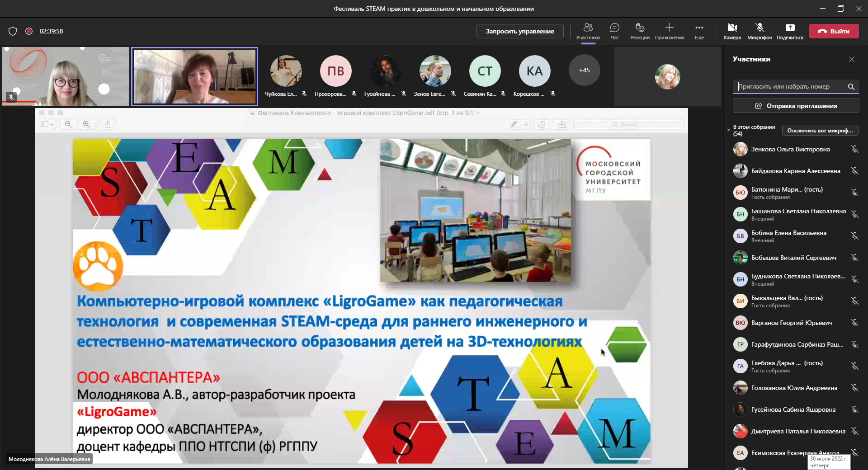The height and width of the screenshot is (470, 868).
Task: Select Бобышев Виталий Сергеевич in participant list
Action: (x=793, y=258)
